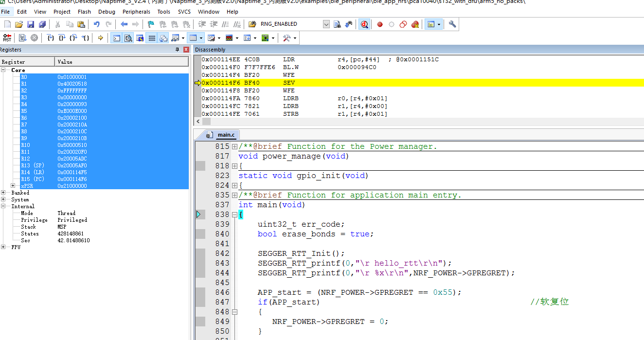Click the Incremental Find binoculars icon
The width and height of the screenshot is (644, 340).
[x=349, y=24]
